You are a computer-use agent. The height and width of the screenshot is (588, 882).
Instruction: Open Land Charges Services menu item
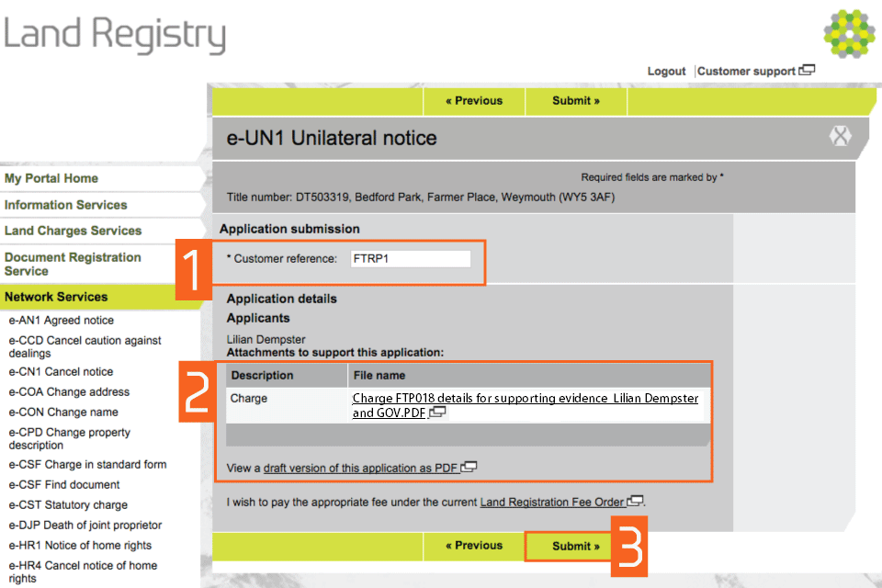tap(73, 231)
